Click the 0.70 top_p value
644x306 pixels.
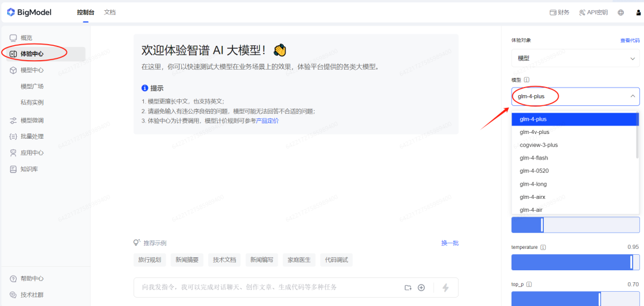pyautogui.click(x=633, y=284)
